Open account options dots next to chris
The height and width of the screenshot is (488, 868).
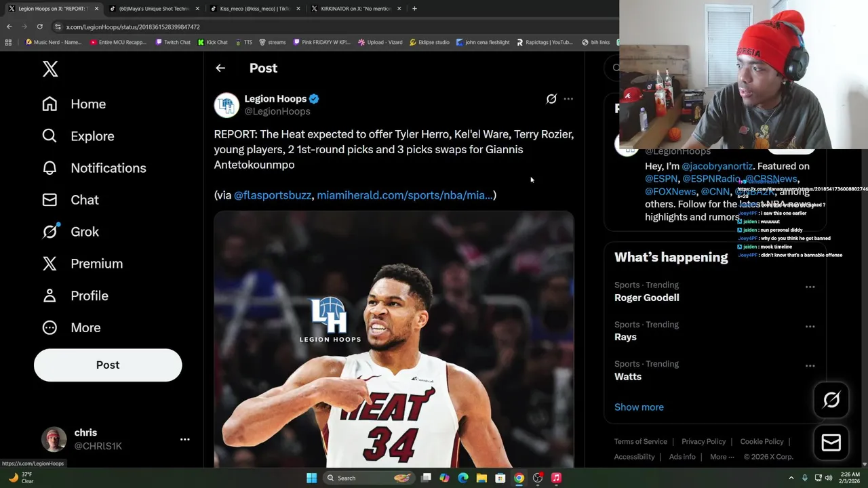tap(184, 439)
